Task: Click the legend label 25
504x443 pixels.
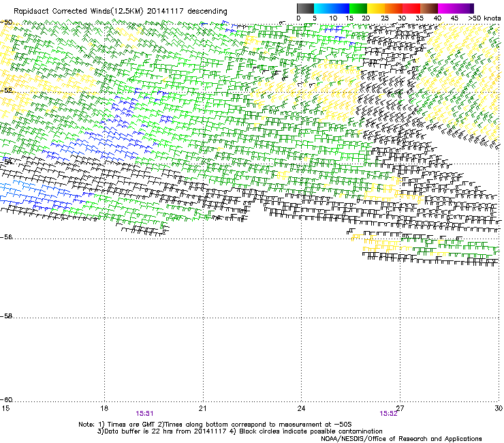Action: point(385,18)
